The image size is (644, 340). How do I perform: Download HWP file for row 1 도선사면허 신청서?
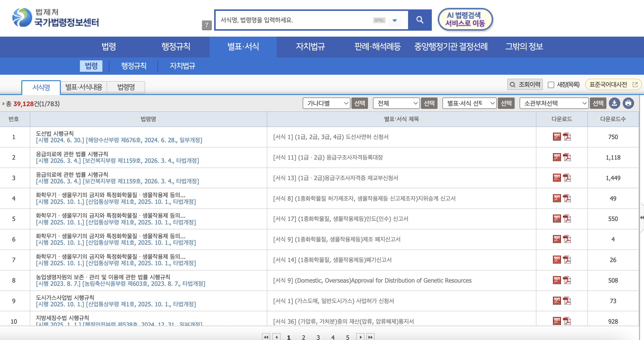click(556, 137)
